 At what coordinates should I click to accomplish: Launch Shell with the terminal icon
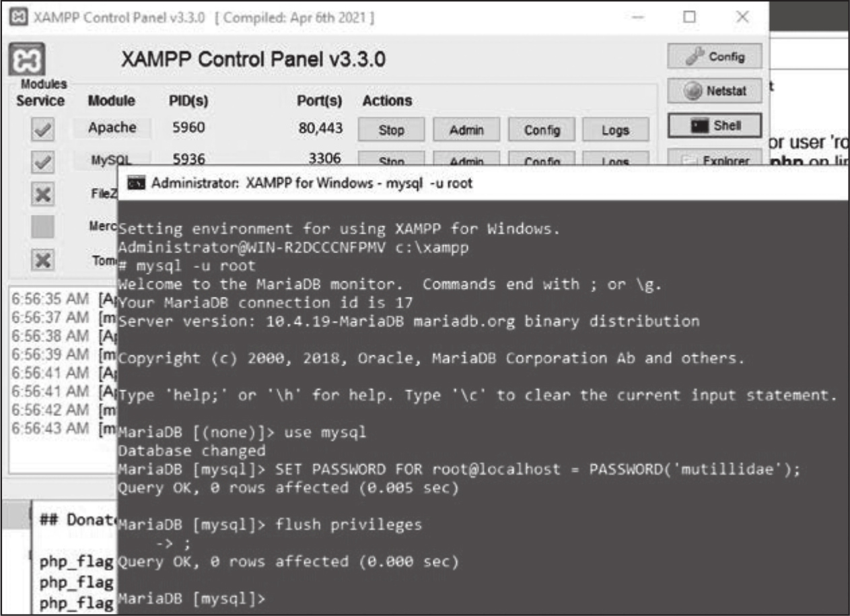point(715,125)
